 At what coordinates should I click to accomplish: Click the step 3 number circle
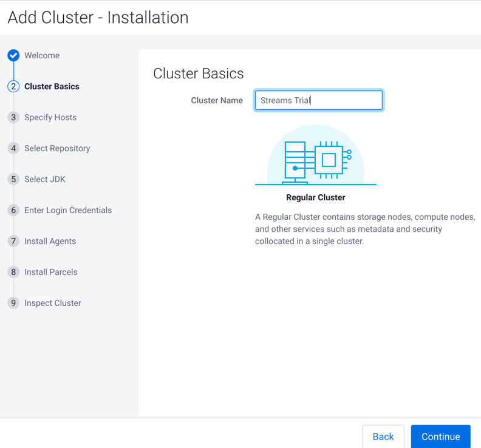click(13, 117)
